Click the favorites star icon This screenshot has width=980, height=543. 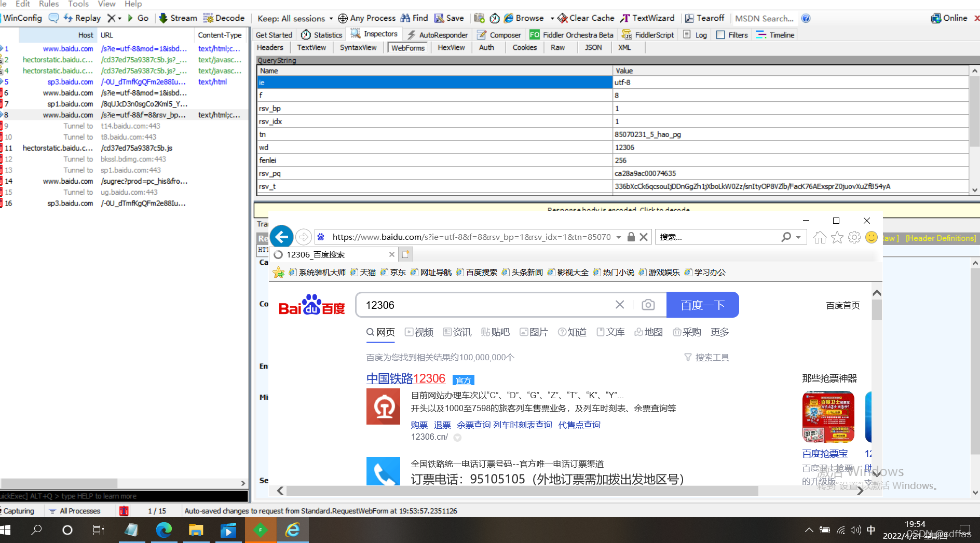[x=837, y=237]
